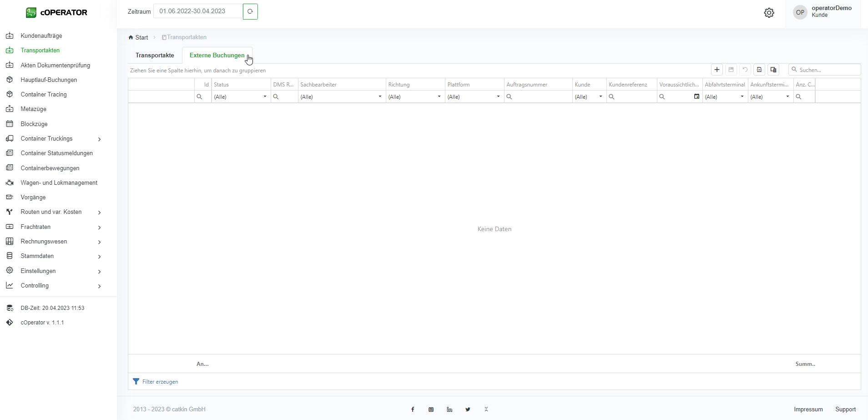
Task: Open the settings gear in the header
Action: (x=769, y=13)
